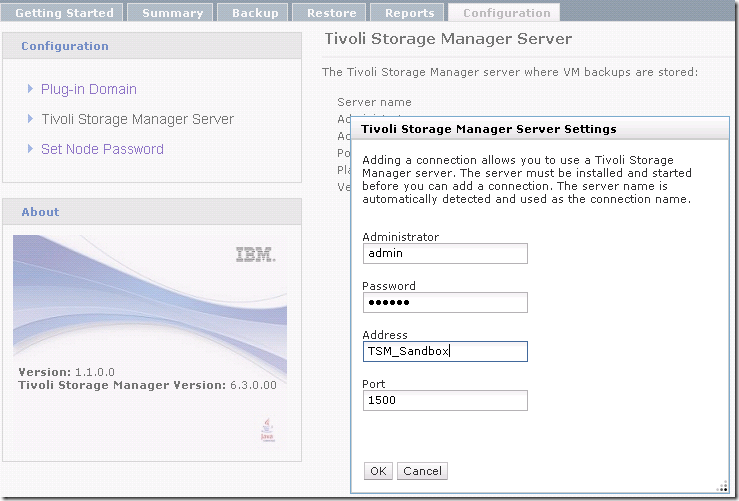Screen dimensions: 739x501
Task: Cancel the server settings dialog
Action: pyautogui.click(x=422, y=471)
